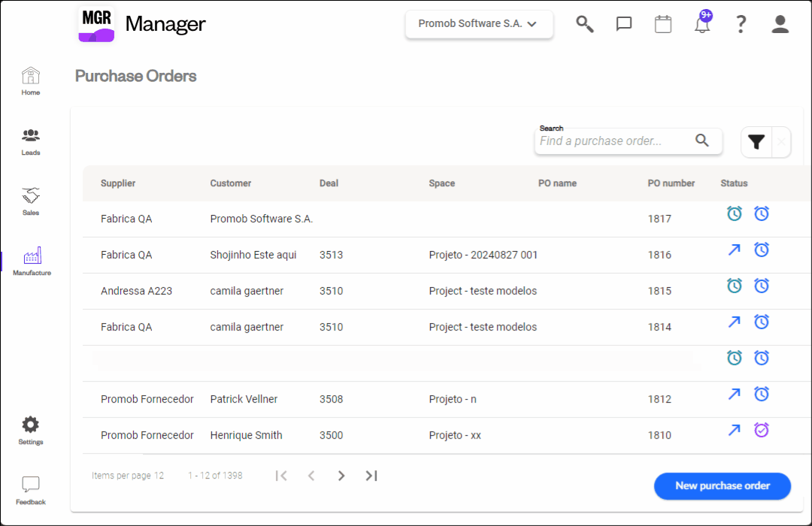Go to Manufacture in sidebar

(32, 261)
